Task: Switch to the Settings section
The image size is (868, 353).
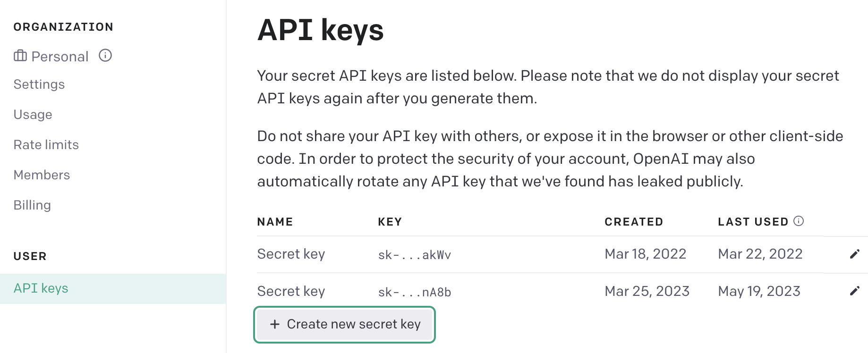Action: [x=39, y=84]
